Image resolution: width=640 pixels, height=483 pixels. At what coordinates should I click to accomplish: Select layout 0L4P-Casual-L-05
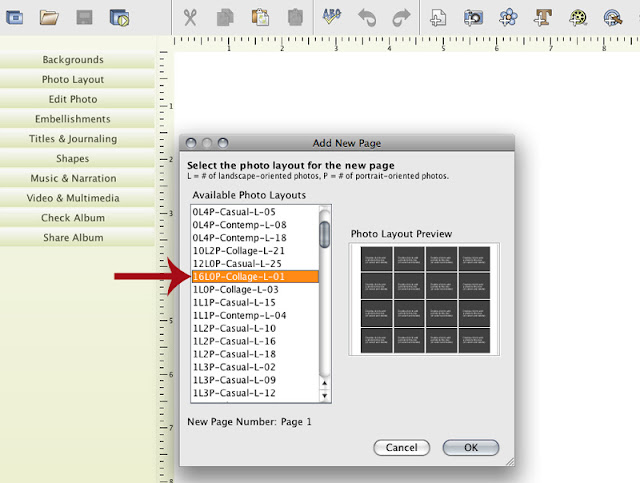click(x=255, y=212)
